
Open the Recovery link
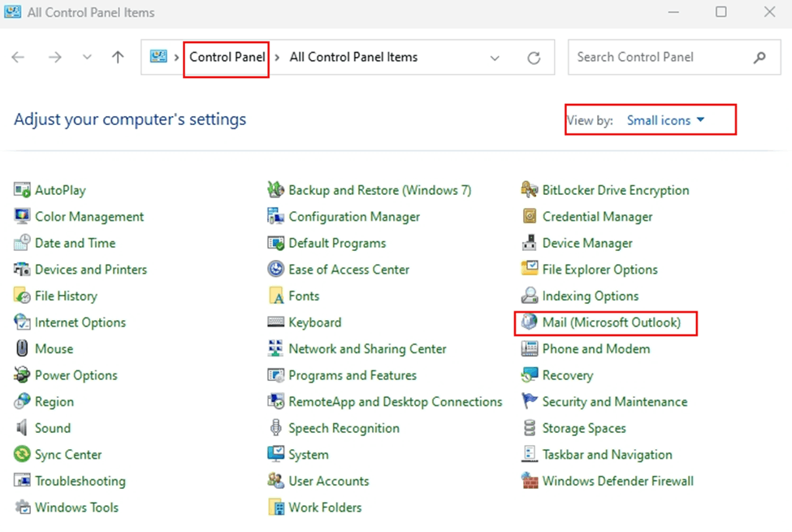pyautogui.click(x=568, y=375)
